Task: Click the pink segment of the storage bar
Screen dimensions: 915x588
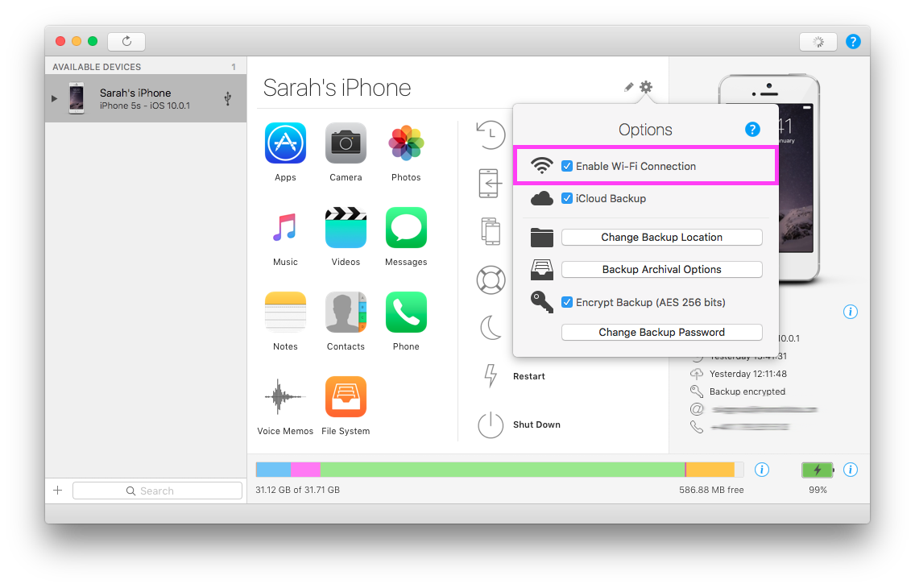Action: tap(305, 470)
